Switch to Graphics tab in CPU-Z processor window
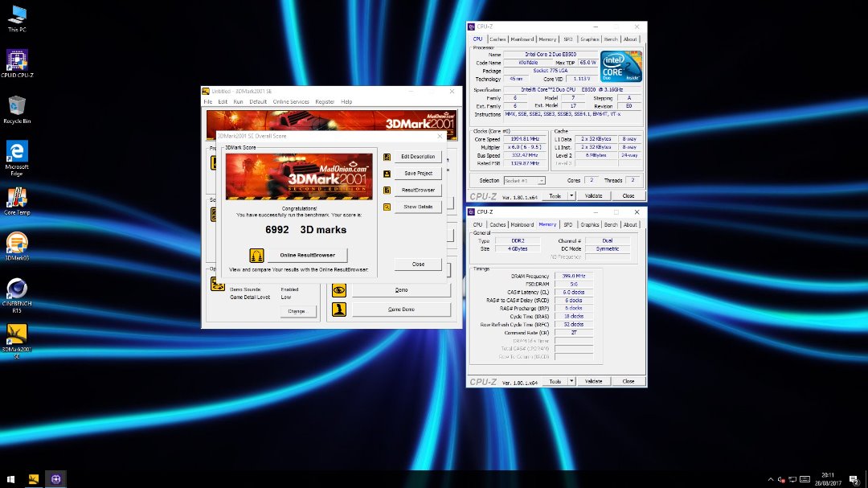This screenshot has width=868, height=488. click(x=590, y=39)
